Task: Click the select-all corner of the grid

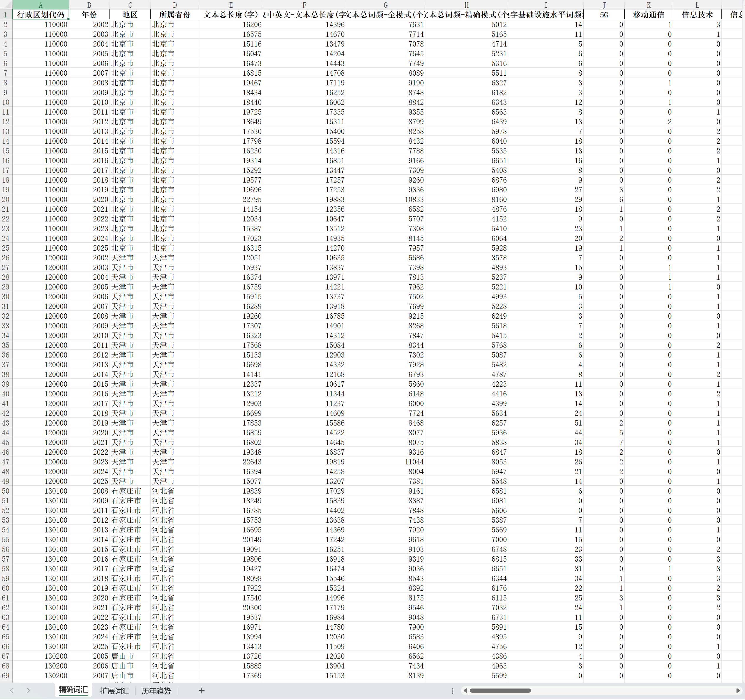Action: pos(6,5)
